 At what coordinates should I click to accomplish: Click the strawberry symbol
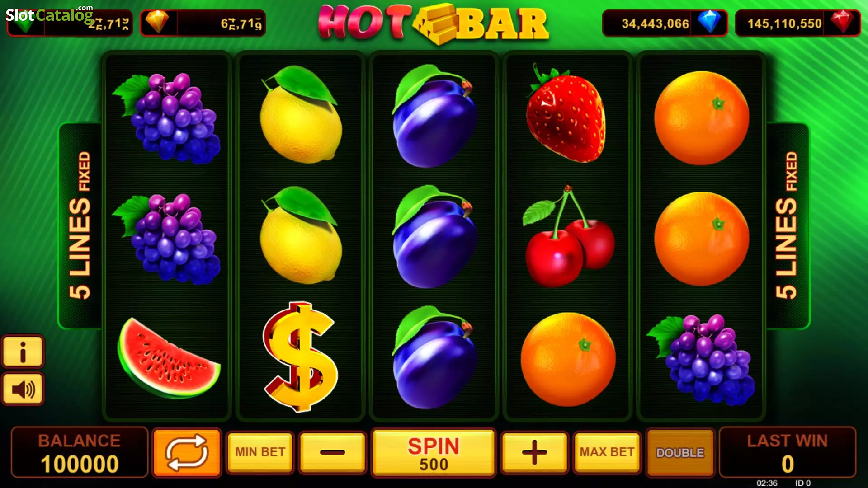point(566,113)
